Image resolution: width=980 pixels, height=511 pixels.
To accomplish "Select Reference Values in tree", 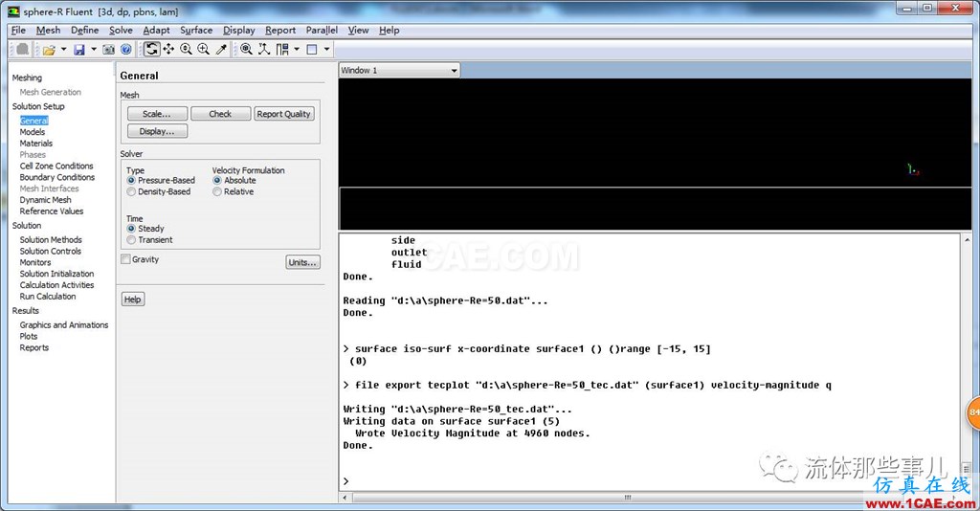I will pyautogui.click(x=52, y=211).
